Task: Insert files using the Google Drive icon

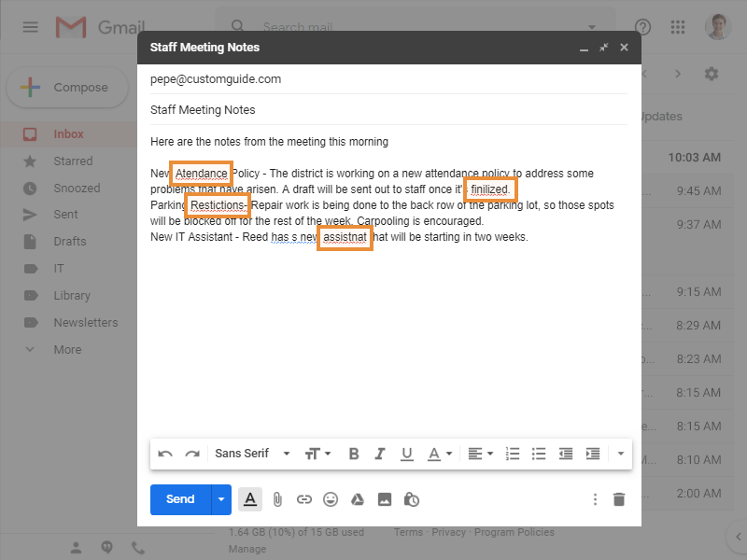Action: pos(357,499)
